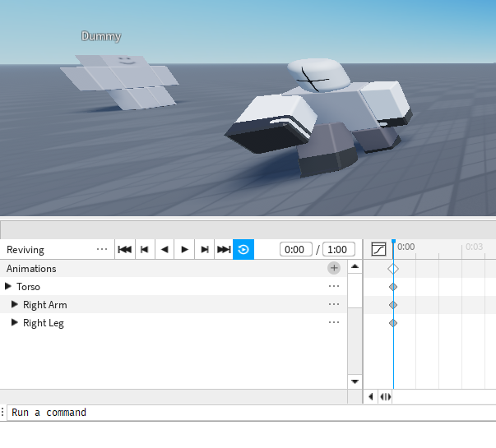This screenshot has height=448, width=496.
Task: Click the Reviving animation name
Action: [25, 250]
